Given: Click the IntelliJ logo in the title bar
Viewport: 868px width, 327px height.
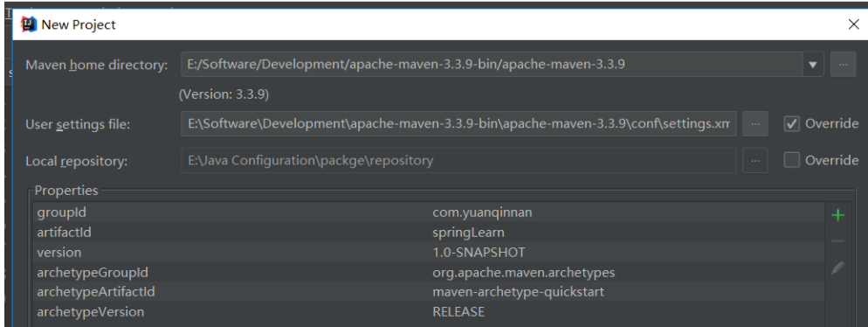Looking at the screenshot, I should [28, 24].
